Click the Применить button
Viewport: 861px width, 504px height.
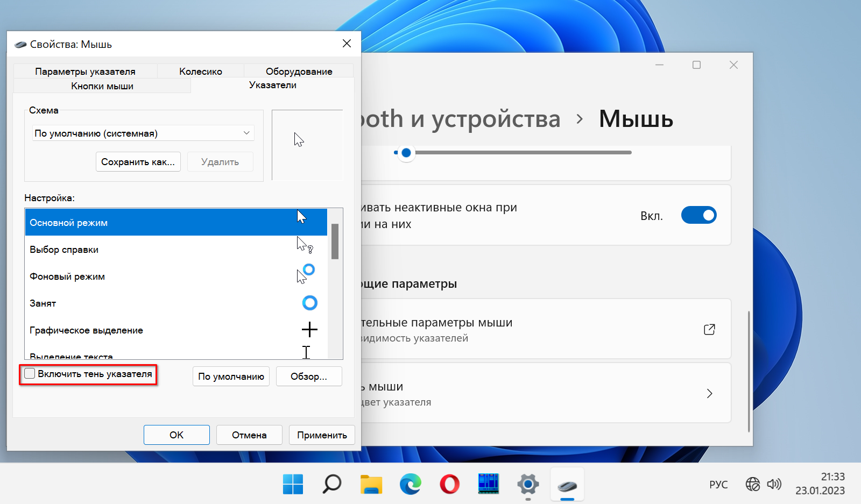(x=321, y=435)
